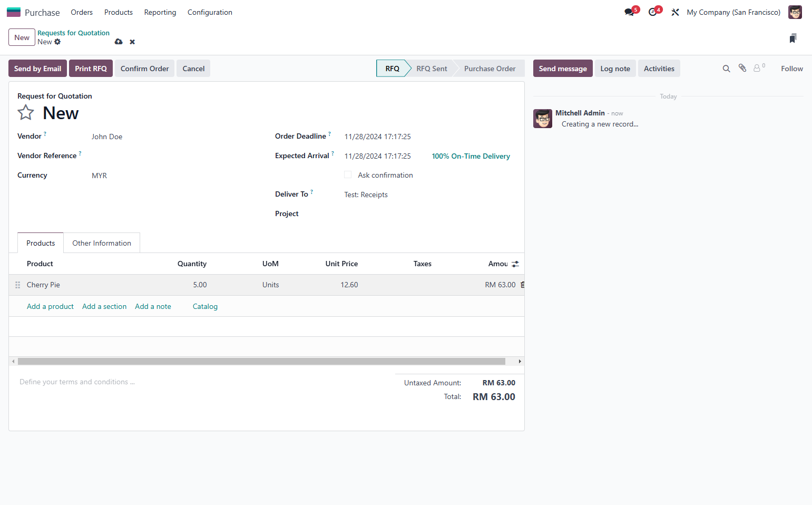Mark the quotation as favorite with the star

click(26, 112)
